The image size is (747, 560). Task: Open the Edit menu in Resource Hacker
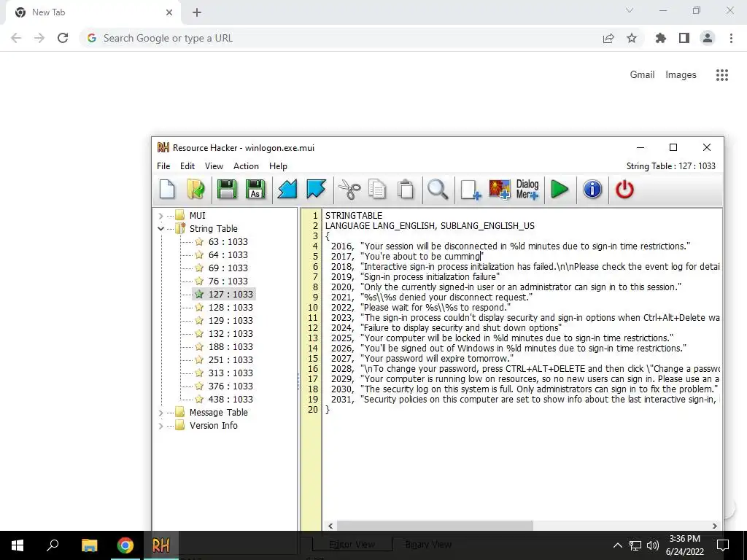coord(187,166)
